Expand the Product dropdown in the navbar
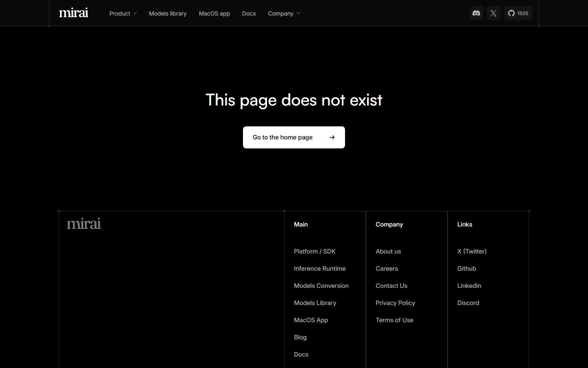Image resolution: width=588 pixels, height=368 pixels. pyautogui.click(x=122, y=13)
